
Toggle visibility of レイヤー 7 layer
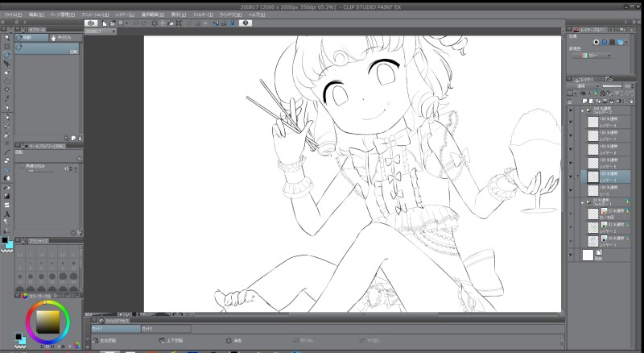pos(571,135)
